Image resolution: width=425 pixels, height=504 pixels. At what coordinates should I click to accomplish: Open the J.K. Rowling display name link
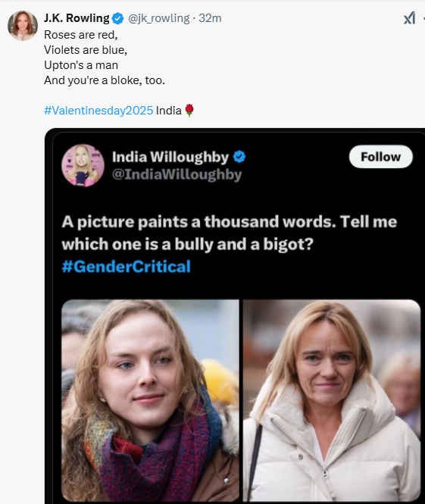pyautogui.click(x=77, y=18)
